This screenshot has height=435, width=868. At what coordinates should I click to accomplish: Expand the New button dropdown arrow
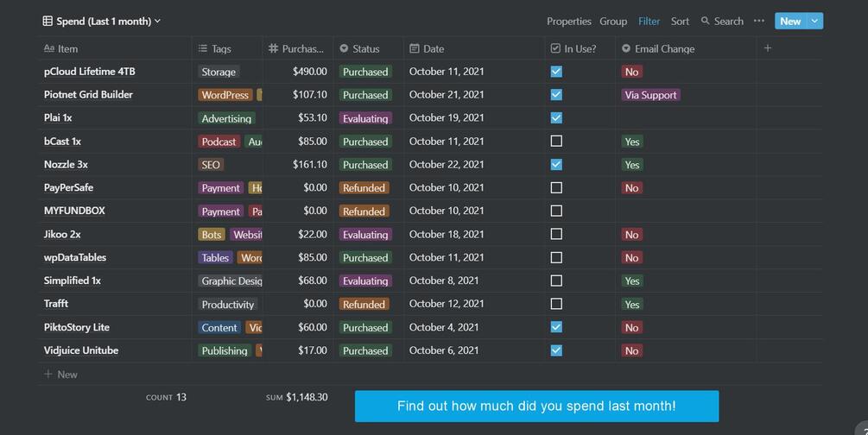coord(814,21)
